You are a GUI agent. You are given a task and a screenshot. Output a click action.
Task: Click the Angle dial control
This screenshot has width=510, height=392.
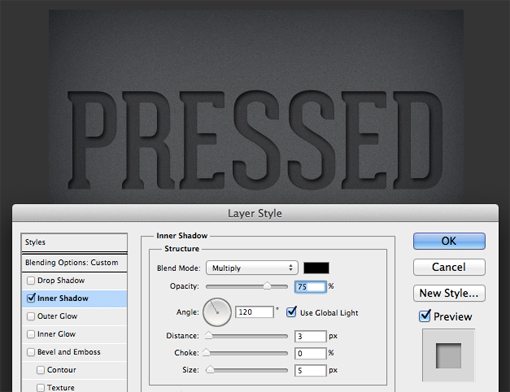217,312
